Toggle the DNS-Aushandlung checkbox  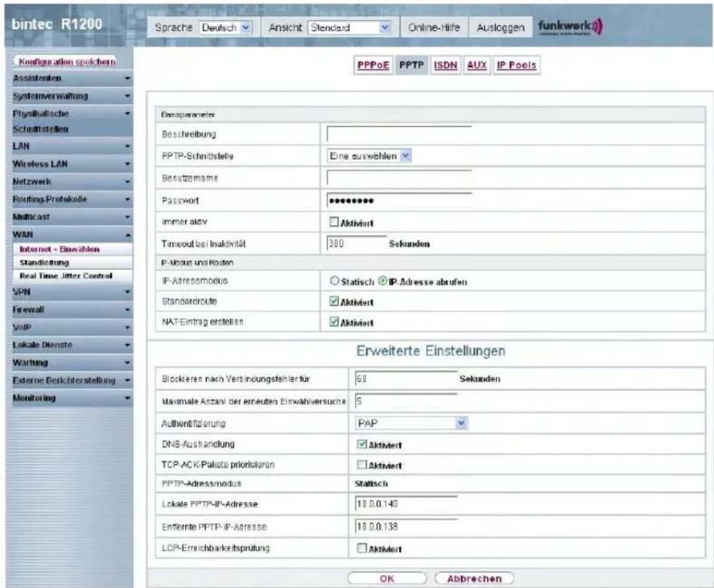(362, 444)
